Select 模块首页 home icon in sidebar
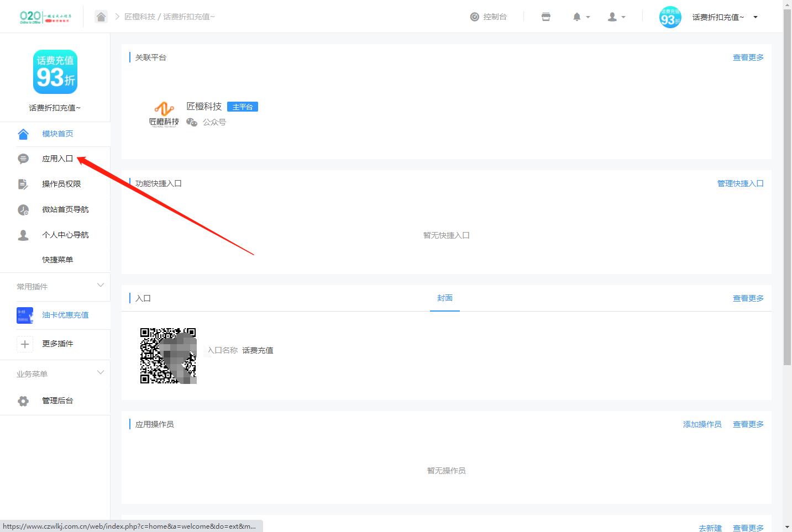This screenshot has width=792, height=532. (x=23, y=134)
